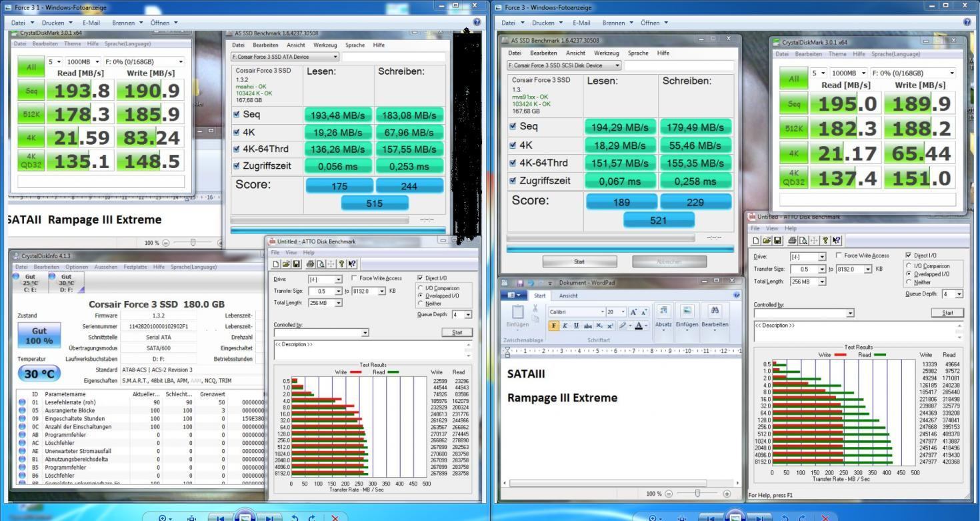Screen dimensions: 980x521
Task: Open 1000MB size dropdown in CrystalDiskMark, Force 3 1 window
Action: pos(97,62)
